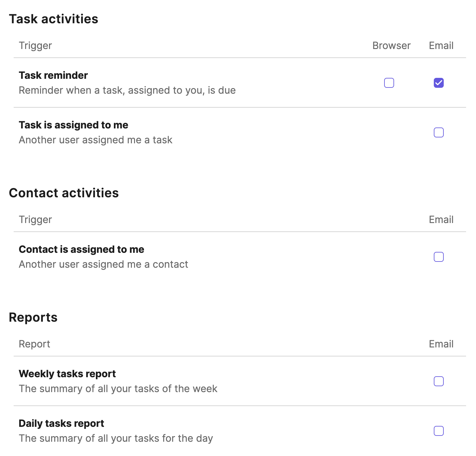The width and height of the screenshot is (476, 456).
Task: Uncheck Email notification for Task reminder
Action: point(438,83)
